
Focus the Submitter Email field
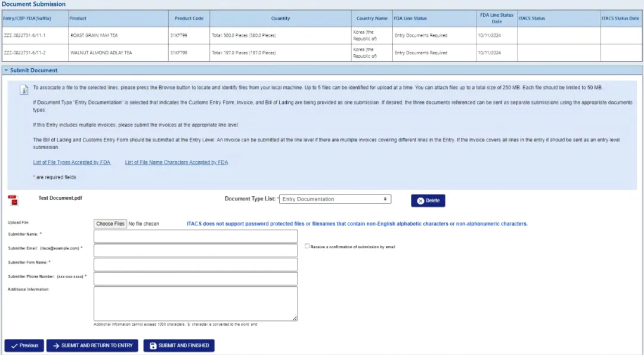[x=196, y=250]
